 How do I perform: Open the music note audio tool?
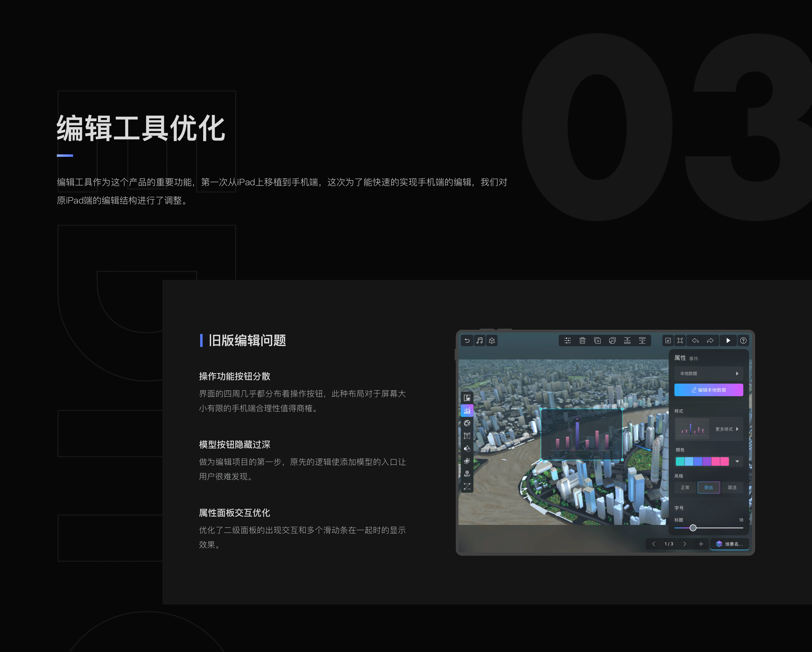(479, 341)
